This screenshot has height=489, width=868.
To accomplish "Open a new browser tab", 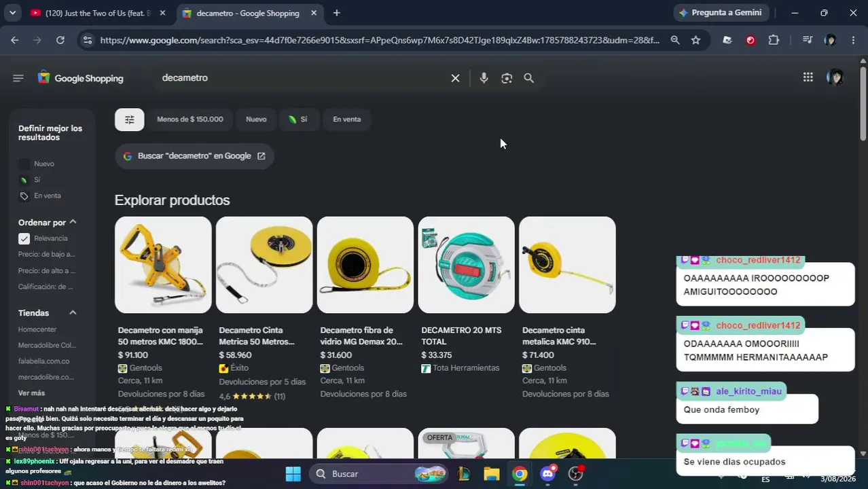I will tap(336, 13).
